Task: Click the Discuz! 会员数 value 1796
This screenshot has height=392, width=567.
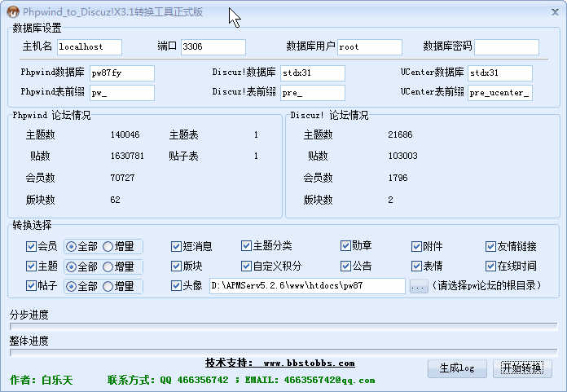Action: (x=398, y=178)
